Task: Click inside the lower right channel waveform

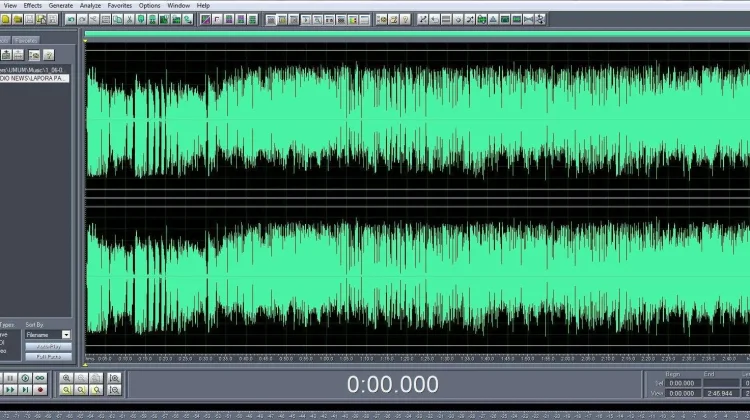Action: point(417,276)
